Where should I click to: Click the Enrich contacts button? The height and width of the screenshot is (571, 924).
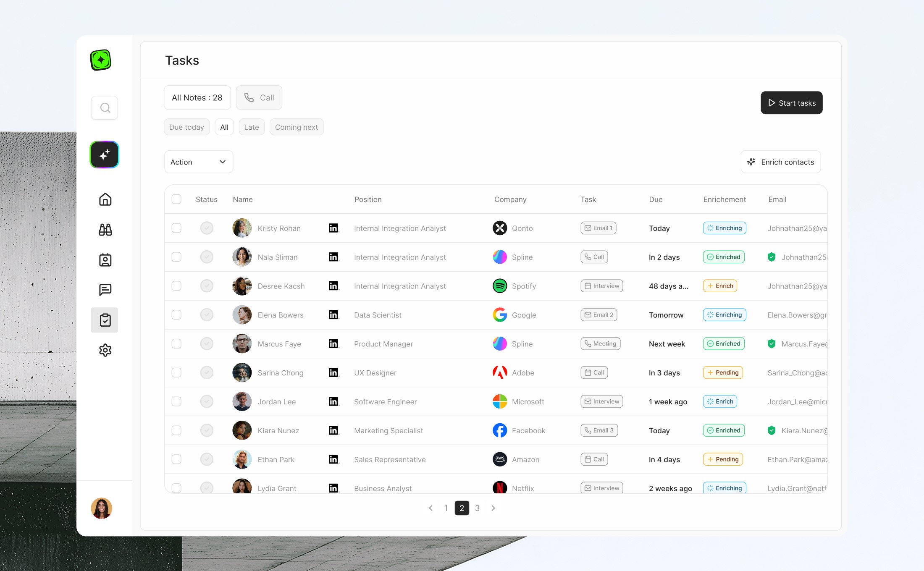point(780,162)
